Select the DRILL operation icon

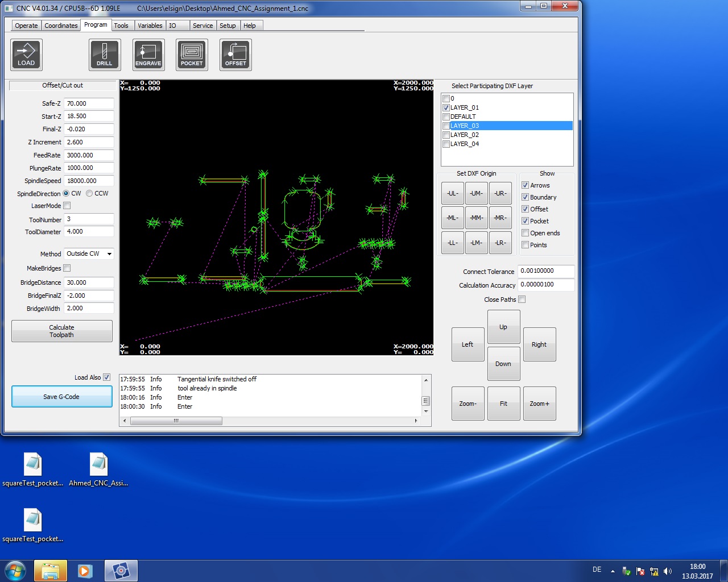tap(105, 55)
